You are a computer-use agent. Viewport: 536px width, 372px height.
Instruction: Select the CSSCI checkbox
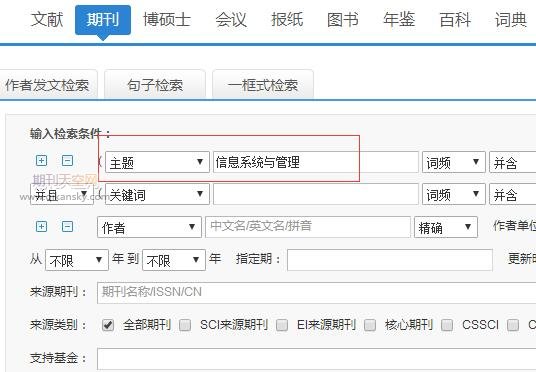tap(447, 325)
